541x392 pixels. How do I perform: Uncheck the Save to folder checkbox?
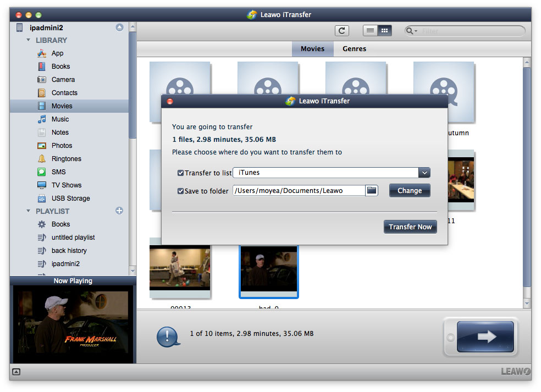coord(180,191)
